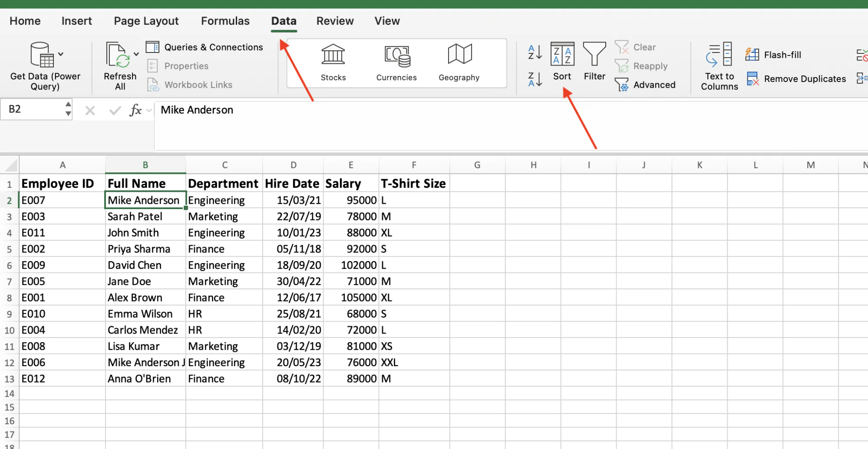This screenshot has height=449, width=868.
Task: Sort ascending A to Z
Action: [535, 52]
